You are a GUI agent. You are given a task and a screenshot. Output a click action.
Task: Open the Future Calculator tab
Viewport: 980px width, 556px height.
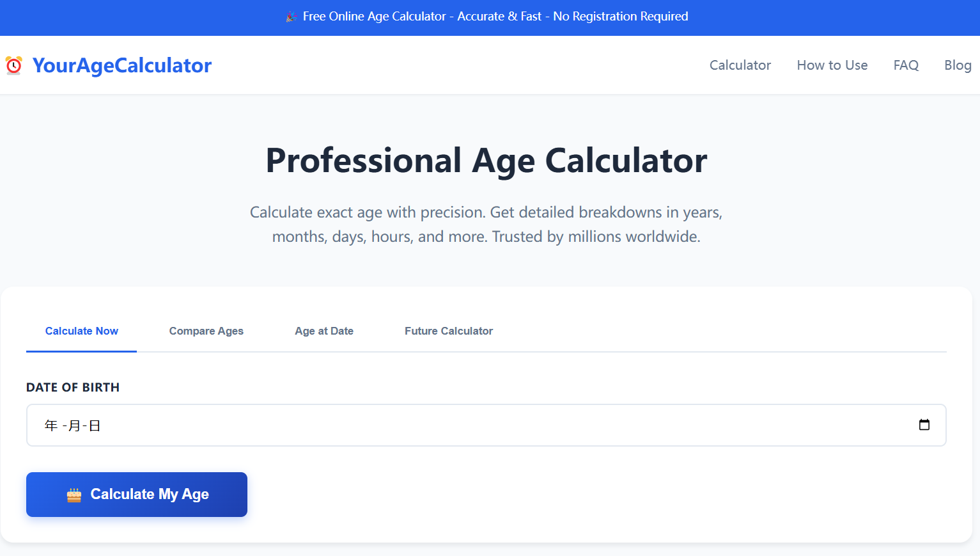[x=448, y=331]
